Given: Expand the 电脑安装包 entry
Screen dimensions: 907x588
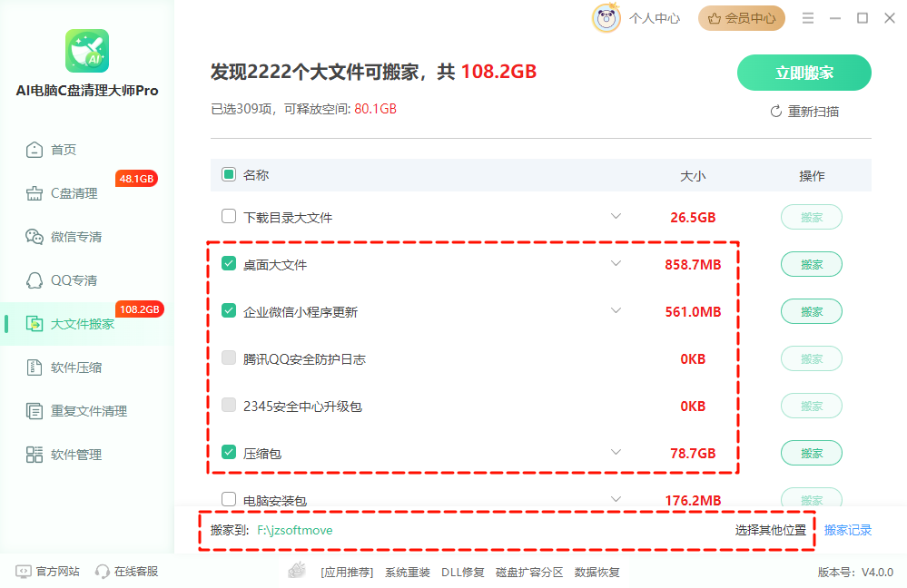Looking at the screenshot, I should [616, 498].
